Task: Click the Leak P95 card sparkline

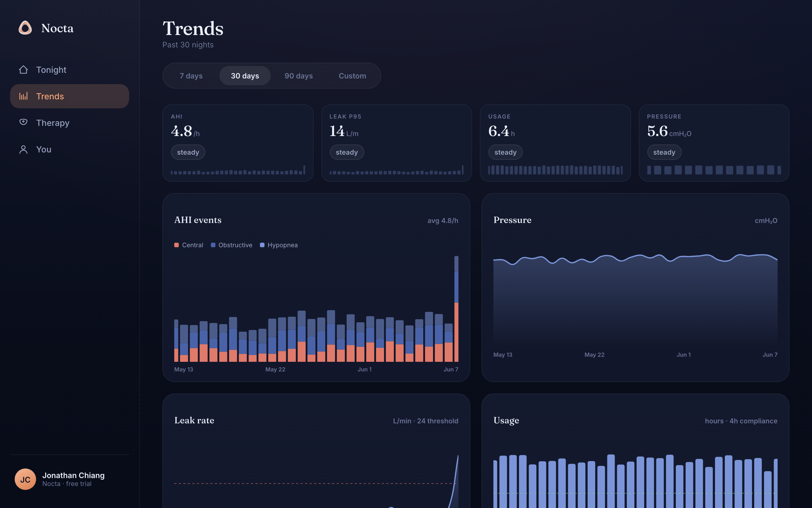Action: tap(397, 170)
